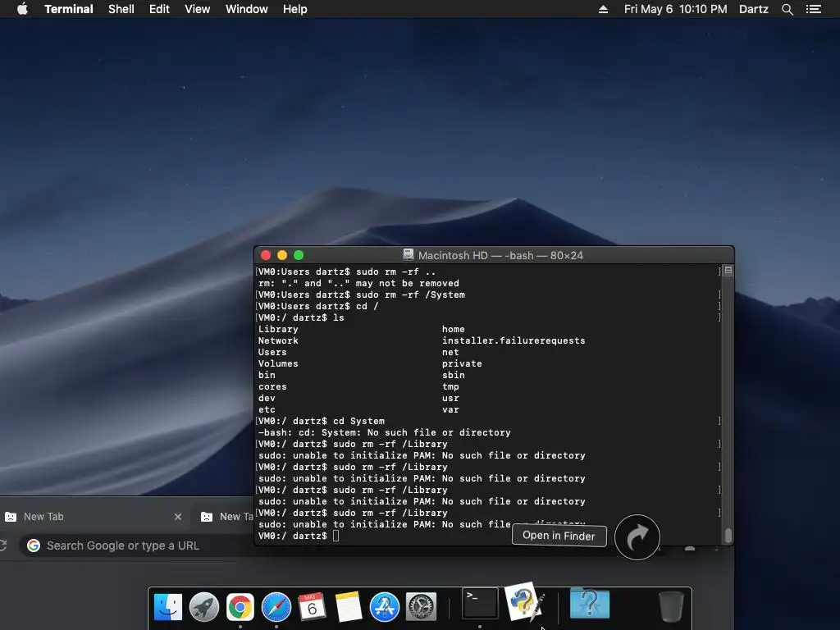Open Safari compass icon in Dock
The height and width of the screenshot is (630, 840).
tap(276, 607)
